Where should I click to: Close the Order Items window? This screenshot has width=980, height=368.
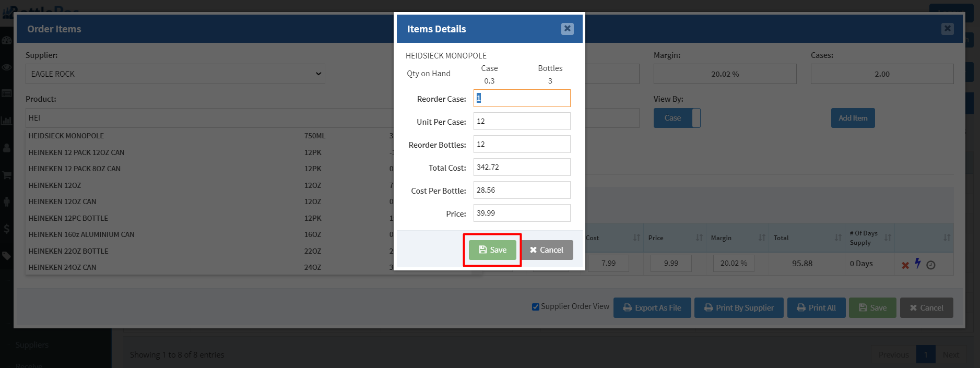(948, 29)
